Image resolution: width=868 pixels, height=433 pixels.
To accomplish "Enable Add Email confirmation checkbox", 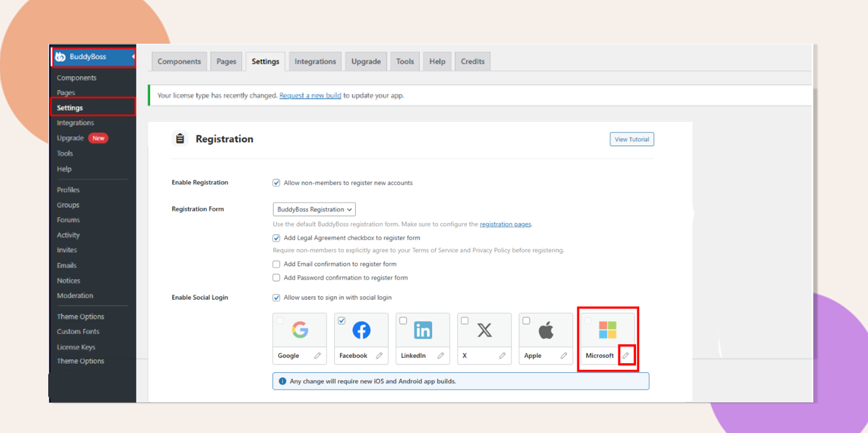I will tap(276, 264).
